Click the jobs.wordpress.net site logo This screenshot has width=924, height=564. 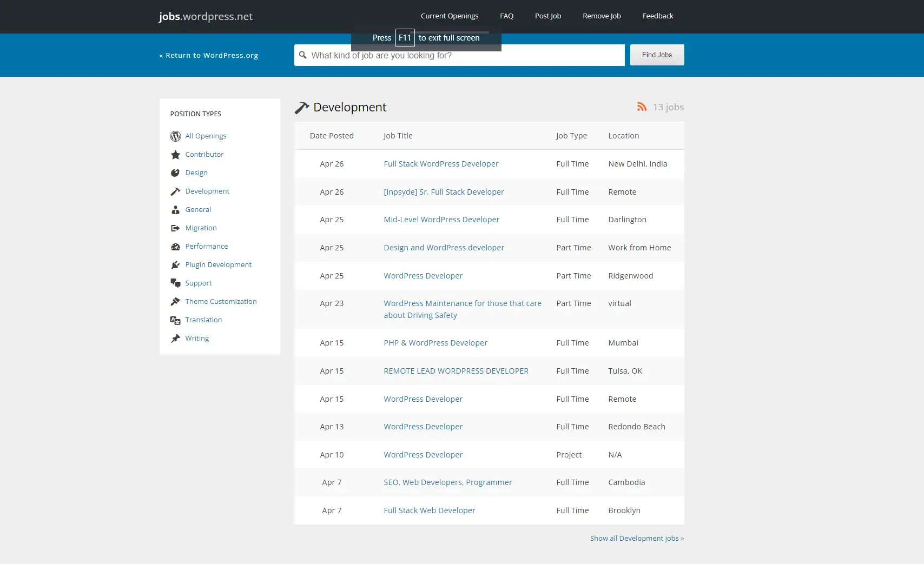click(206, 17)
